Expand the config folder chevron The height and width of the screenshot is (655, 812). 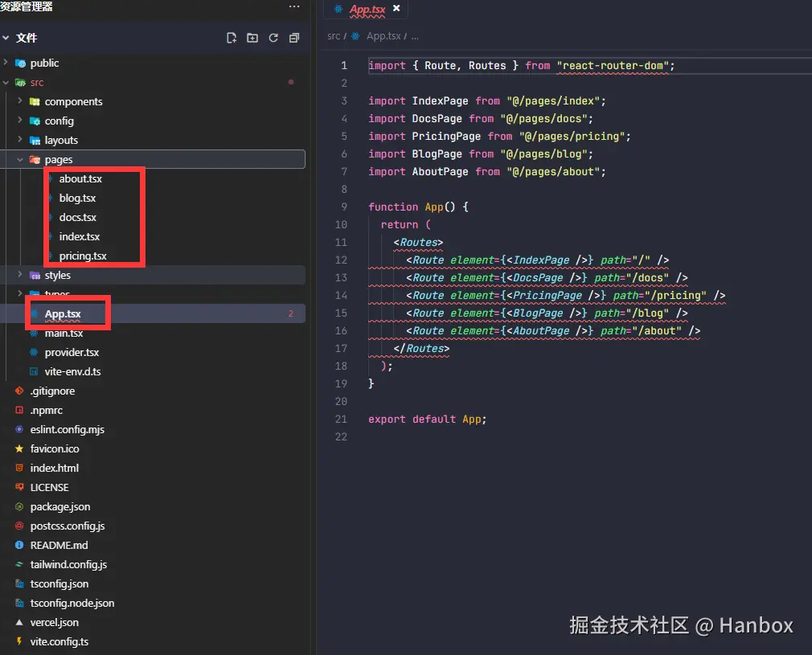[19, 120]
